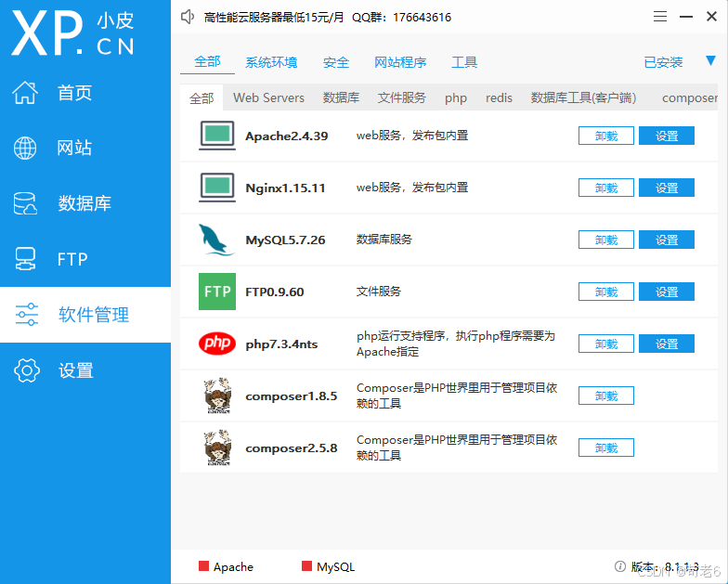Viewport: 728px width, 584px height.
Task: Click the gear settings icon
Action: [x=26, y=370]
